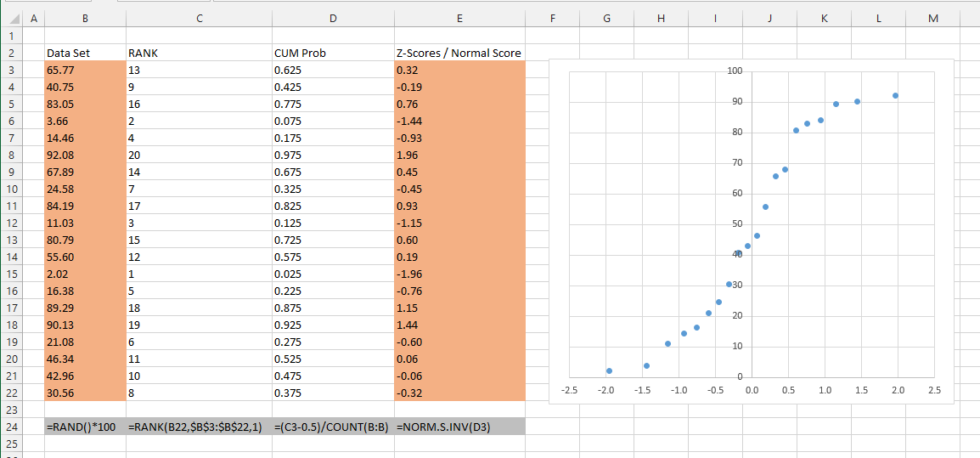Select column C header
The height and width of the screenshot is (458, 980).
click(199, 19)
